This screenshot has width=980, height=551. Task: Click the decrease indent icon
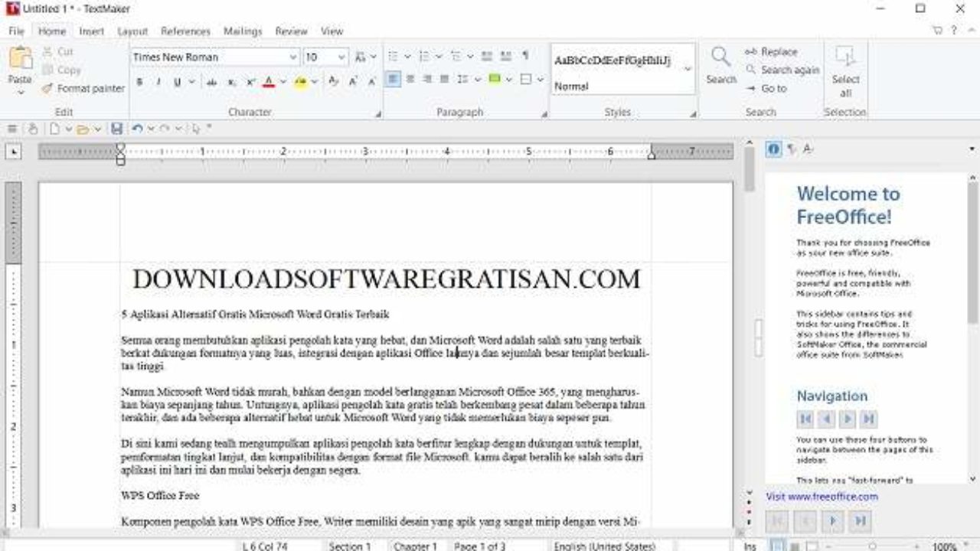(488, 57)
